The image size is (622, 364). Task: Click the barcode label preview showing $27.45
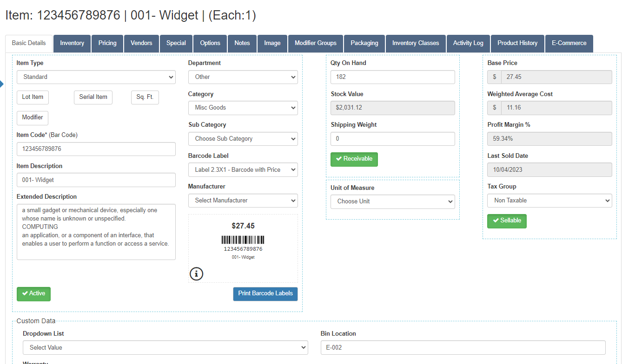coord(243,241)
